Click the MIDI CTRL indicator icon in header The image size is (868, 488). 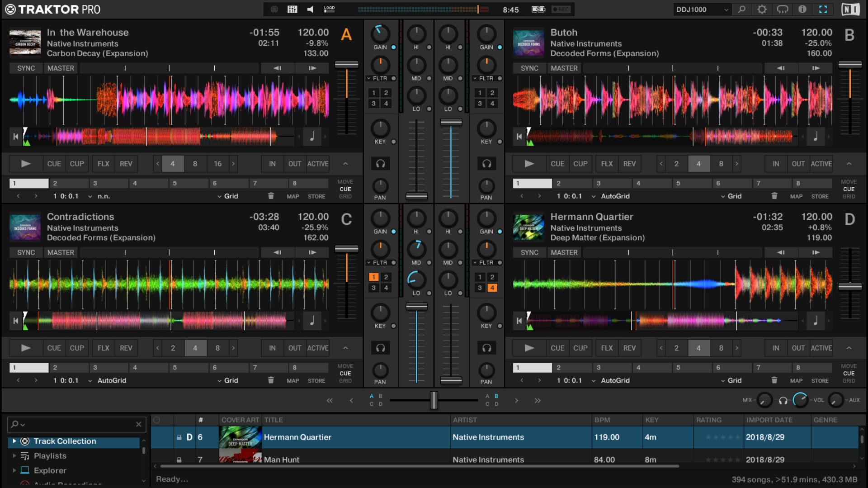274,9
